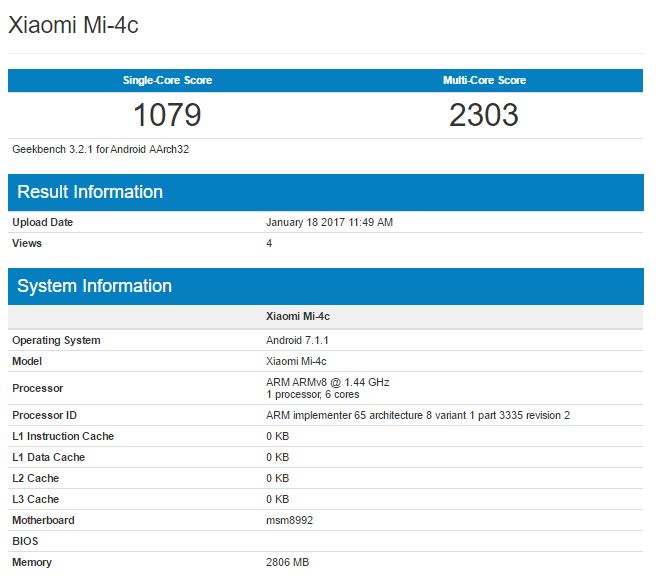Select the Operating System label
The width and height of the screenshot is (656, 580).
click(56, 340)
